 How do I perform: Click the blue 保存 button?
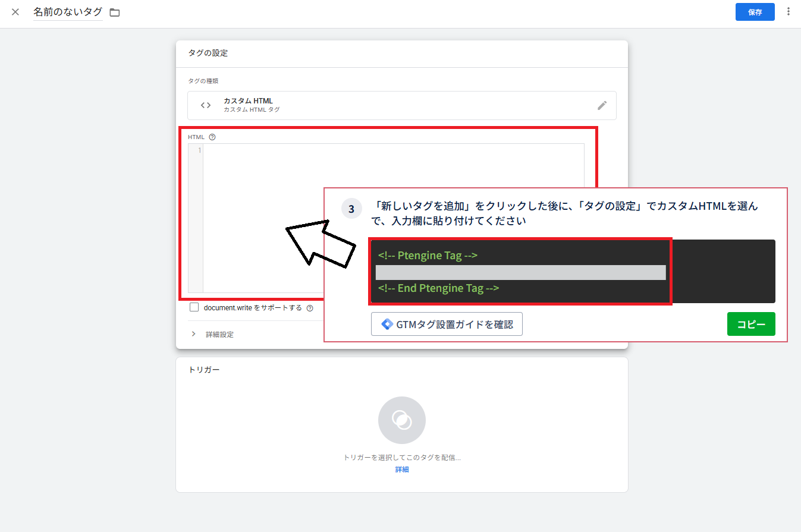pos(755,12)
